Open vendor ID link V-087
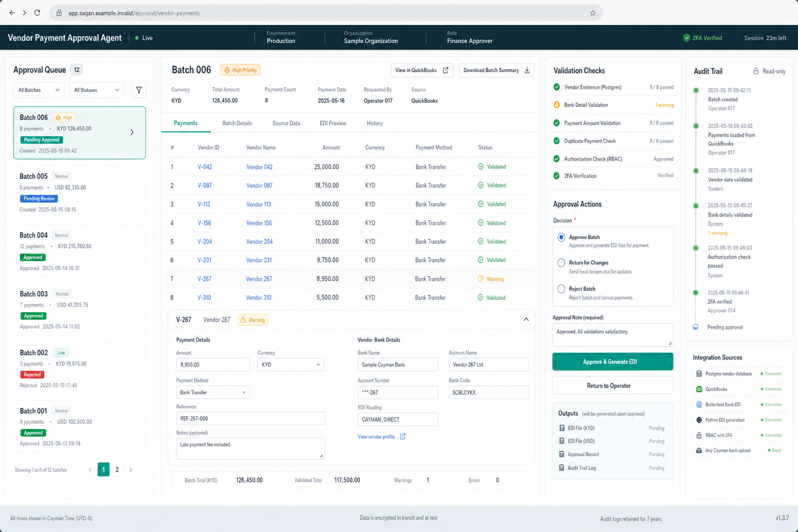 205,185
